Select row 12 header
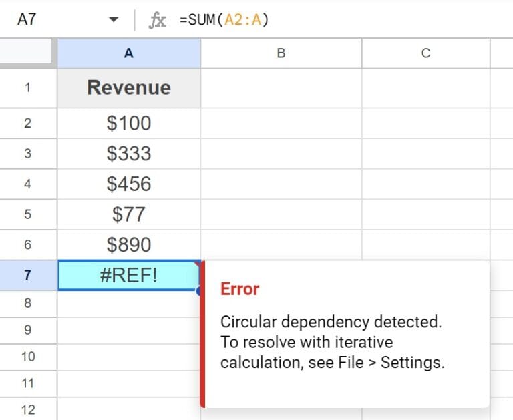The height and width of the screenshot is (420, 513). pos(28,409)
